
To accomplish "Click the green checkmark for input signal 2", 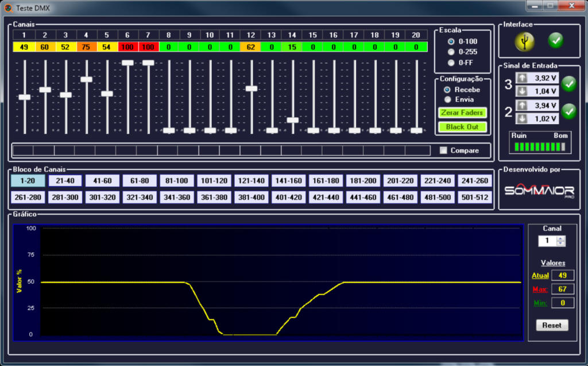I will click(568, 111).
